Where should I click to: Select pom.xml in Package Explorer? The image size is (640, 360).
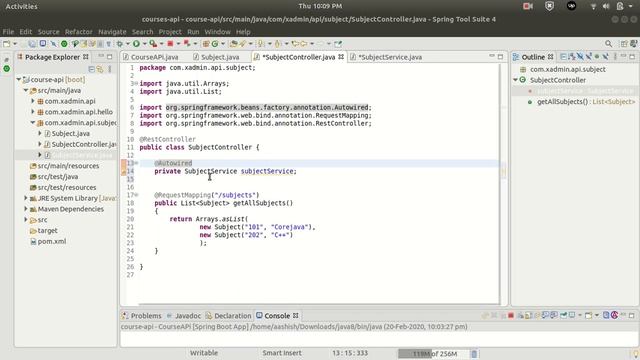51,241
